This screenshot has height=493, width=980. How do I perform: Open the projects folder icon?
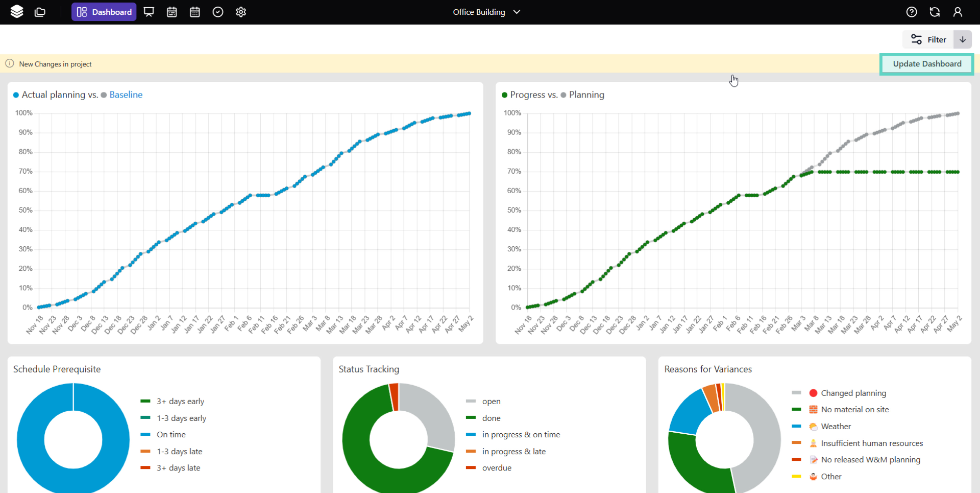coord(40,12)
